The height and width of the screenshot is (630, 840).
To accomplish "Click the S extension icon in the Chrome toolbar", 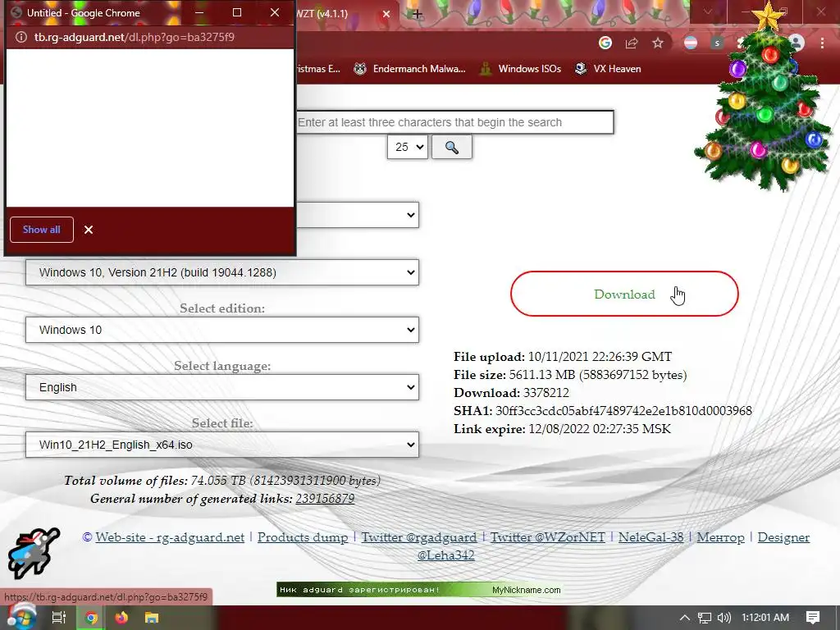I will (717, 43).
